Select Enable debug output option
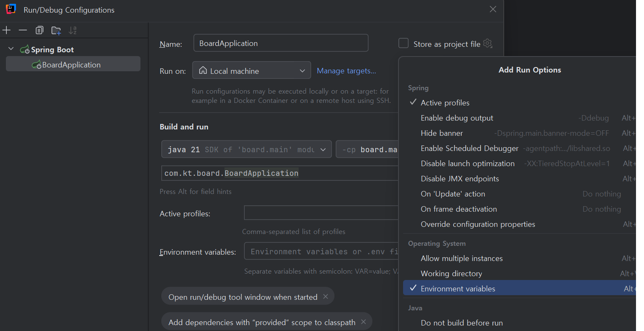This screenshot has height=331, width=644. [x=519, y=118]
